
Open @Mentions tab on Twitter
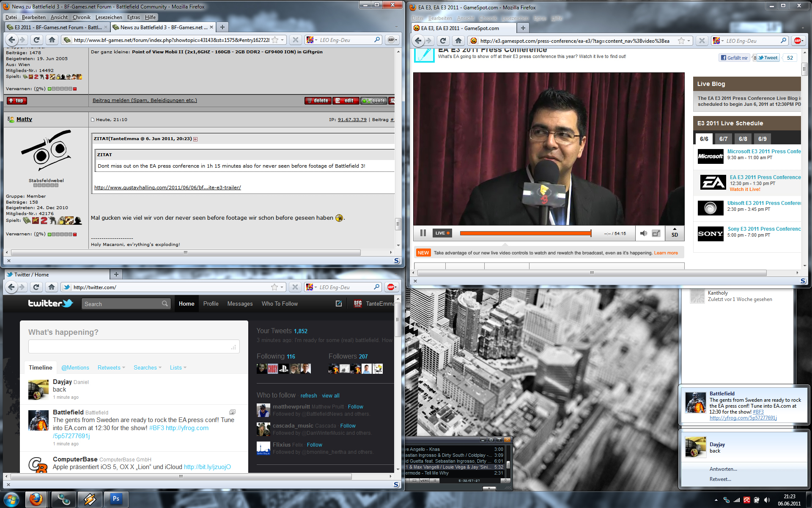pyautogui.click(x=75, y=367)
